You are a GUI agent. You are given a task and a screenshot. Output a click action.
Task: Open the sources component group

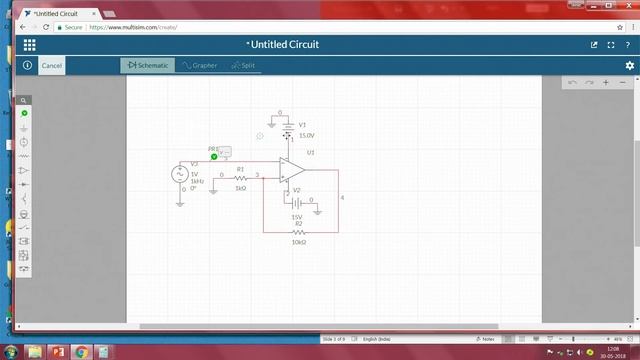click(24, 142)
